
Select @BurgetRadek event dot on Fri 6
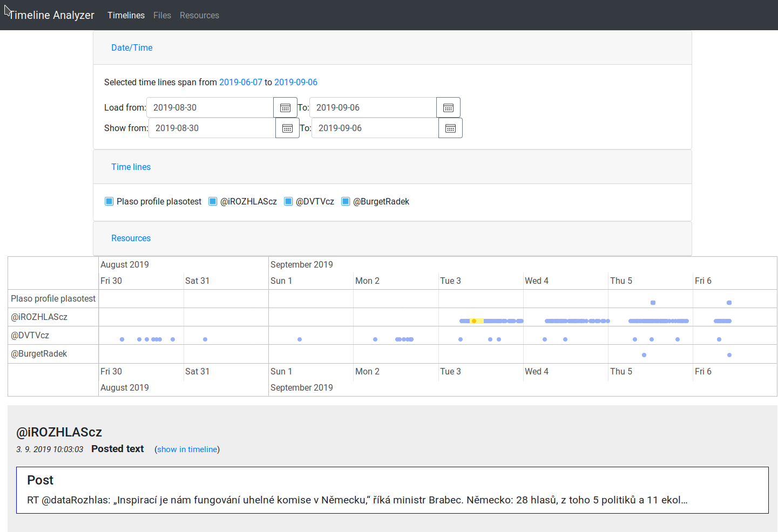(729, 355)
